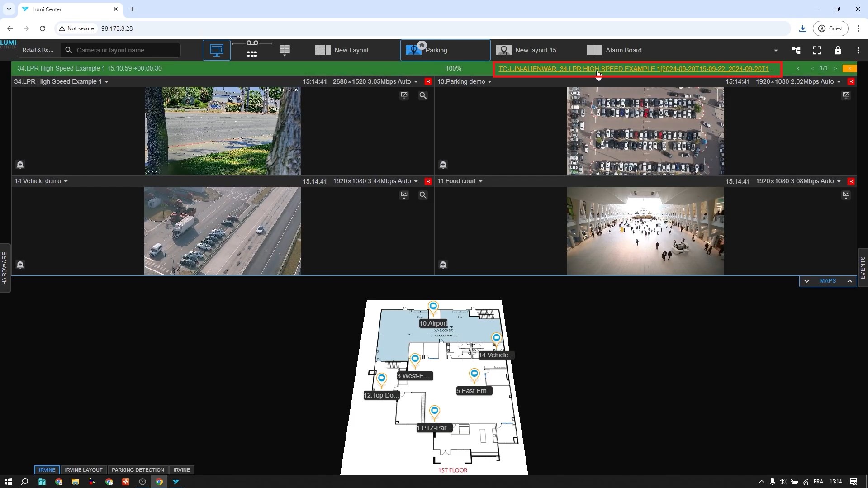
Task: Expand the 34.LPR High Speed Example 1 dropdown
Action: click(x=107, y=82)
